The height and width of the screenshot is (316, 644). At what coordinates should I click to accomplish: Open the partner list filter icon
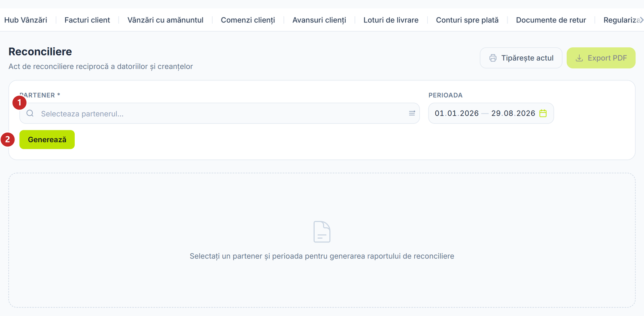click(x=412, y=114)
